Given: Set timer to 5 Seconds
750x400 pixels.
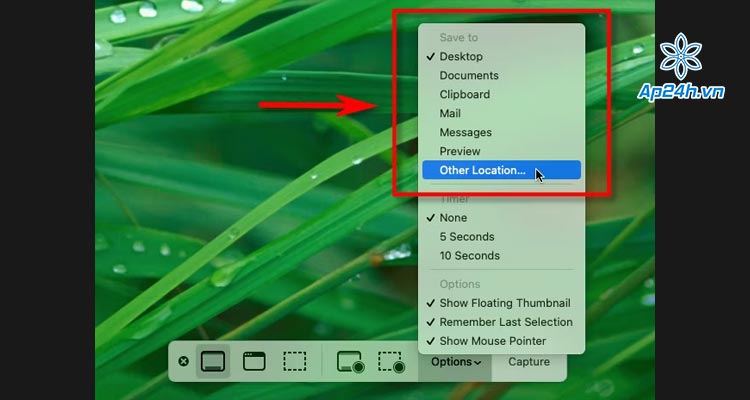Looking at the screenshot, I should coord(501,237).
